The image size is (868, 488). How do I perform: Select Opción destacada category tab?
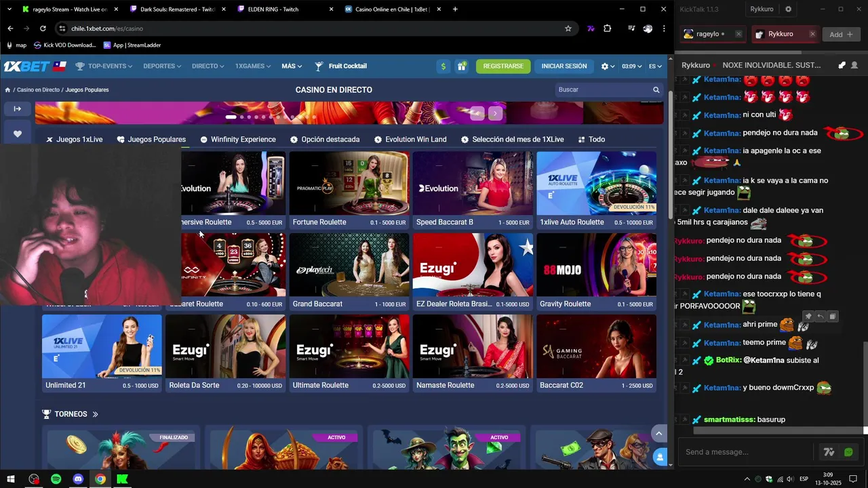(x=325, y=140)
